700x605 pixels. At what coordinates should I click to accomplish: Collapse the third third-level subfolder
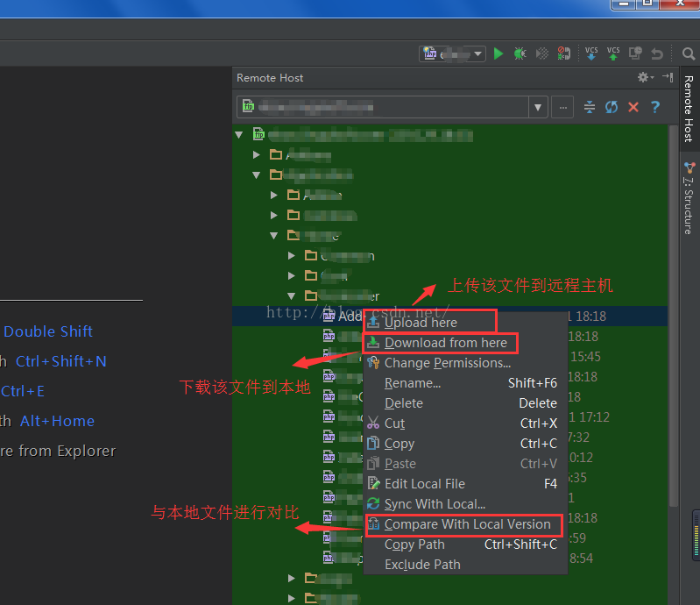coord(274,236)
